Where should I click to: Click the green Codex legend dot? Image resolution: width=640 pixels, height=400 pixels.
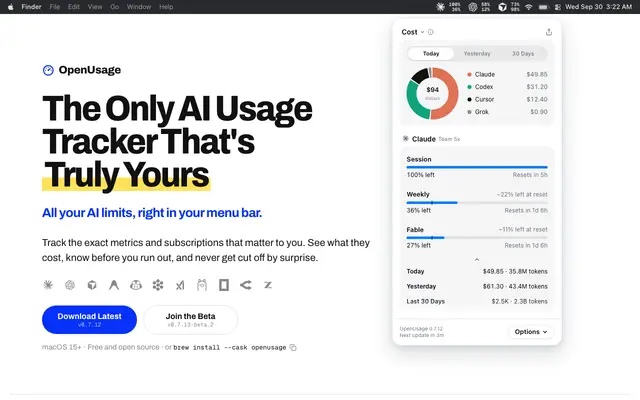coord(469,87)
